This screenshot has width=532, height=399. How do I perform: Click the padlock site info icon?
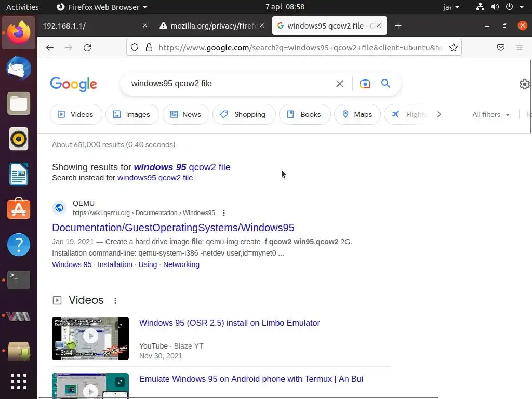pos(149,47)
